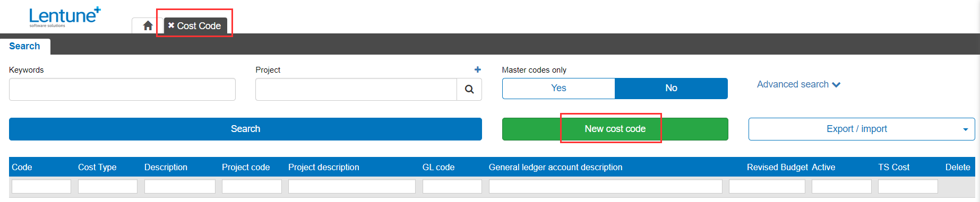
Task: Sort by the TS Cost header
Action: pyautogui.click(x=893, y=167)
